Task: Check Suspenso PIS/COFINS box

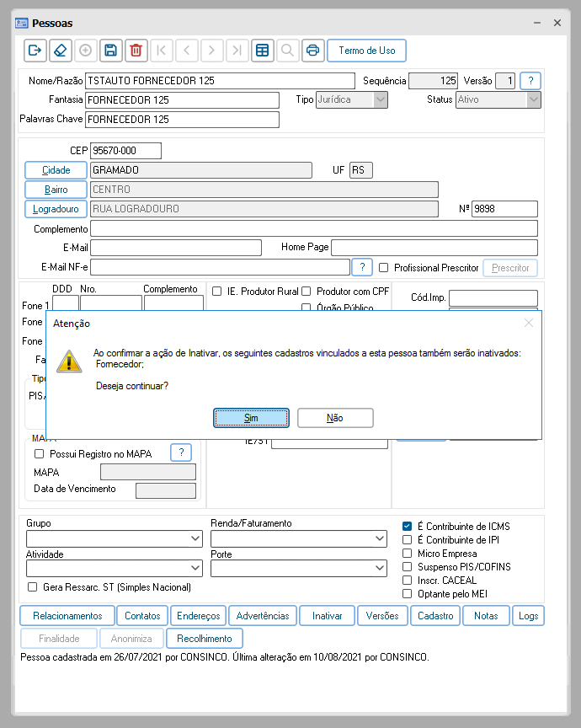Action: click(x=407, y=566)
